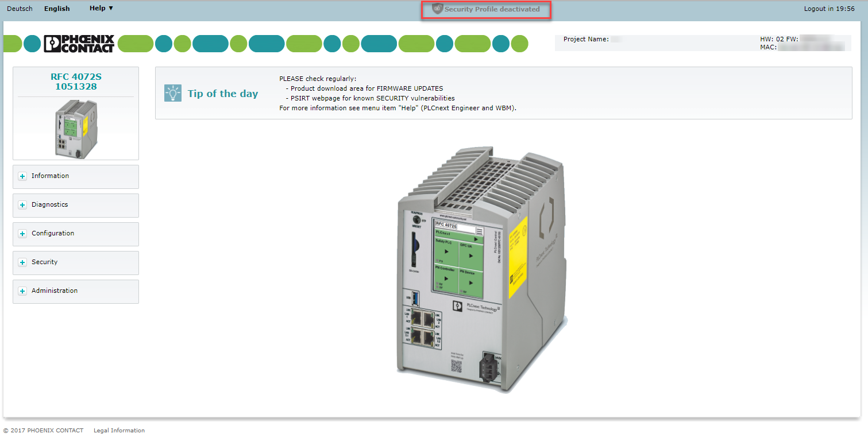The width and height of the screenshot is (868, 441).
Task: Click the RFC 4072S 1051328 title
Action: tap(76, 82)
